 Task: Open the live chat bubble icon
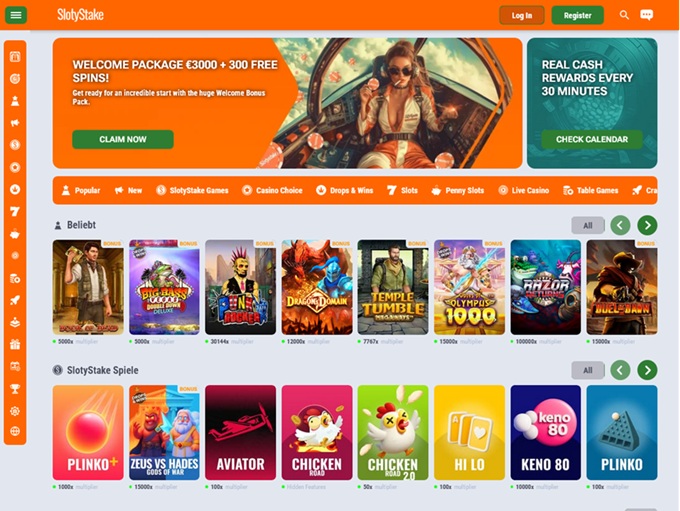[x=647, y=15]
